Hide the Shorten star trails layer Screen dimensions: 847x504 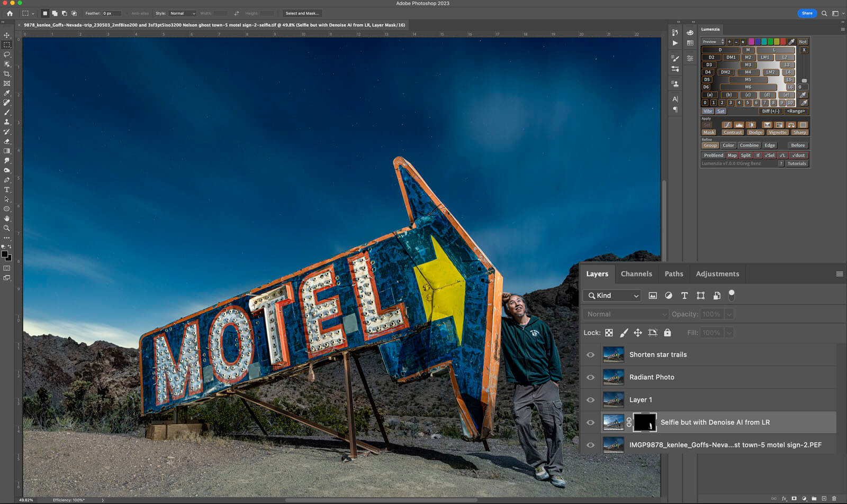[x=590, y=355]
